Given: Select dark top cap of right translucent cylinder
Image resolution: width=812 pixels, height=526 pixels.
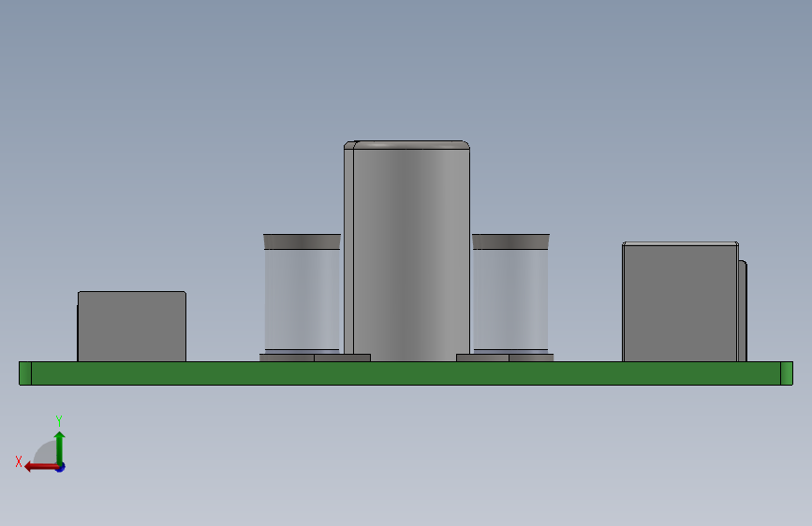Looking at the screenshot, I should point(510,241).
